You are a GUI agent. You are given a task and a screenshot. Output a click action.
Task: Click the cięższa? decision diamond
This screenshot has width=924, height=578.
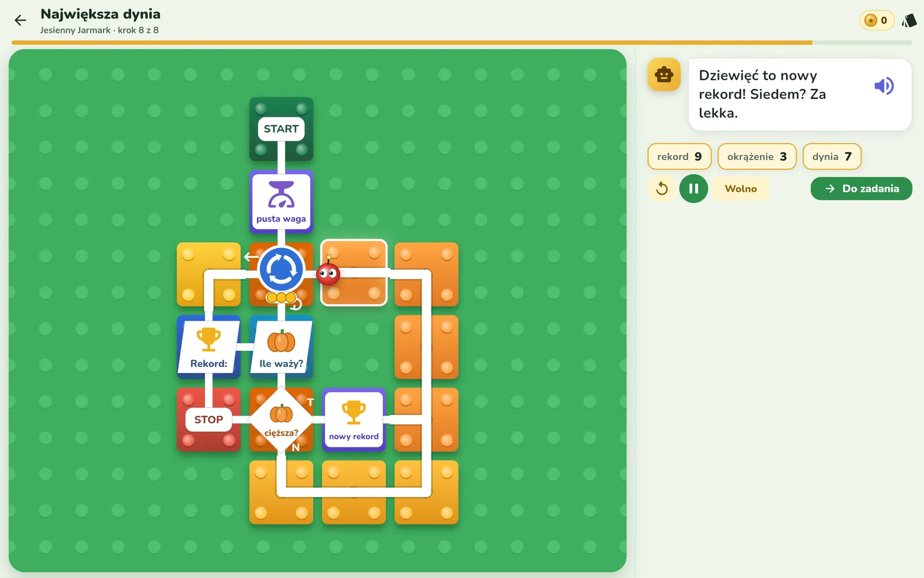tap(281, 420)
